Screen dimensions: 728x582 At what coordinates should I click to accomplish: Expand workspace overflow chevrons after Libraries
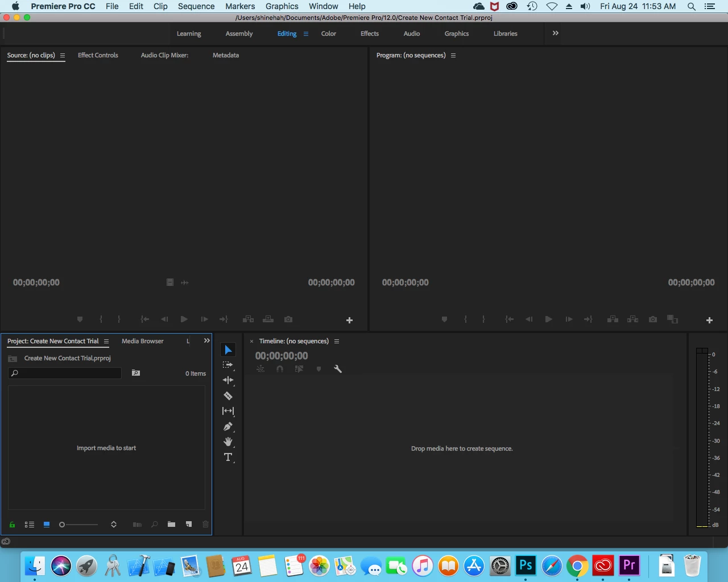point(556,33)
